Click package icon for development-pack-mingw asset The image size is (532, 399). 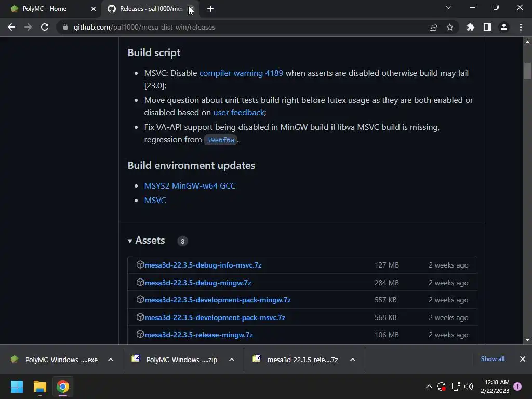pos(140,300)
